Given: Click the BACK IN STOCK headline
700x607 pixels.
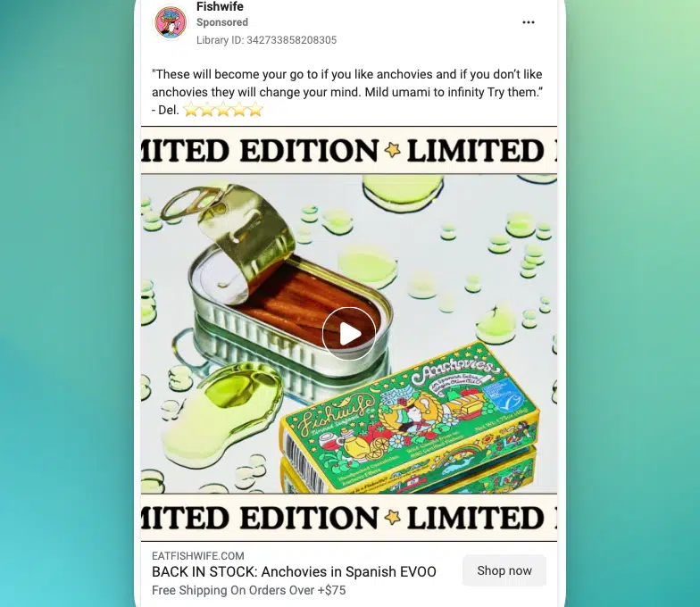Looking at the screenshot, I should [294, 571].
